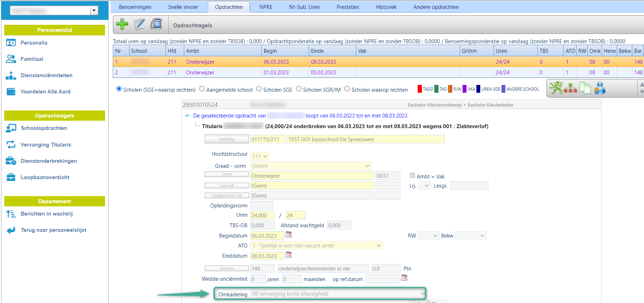Switch to the Prestaties tab
Image resolution: width=644 pixels, height=303 pixels.
[348, 7]
